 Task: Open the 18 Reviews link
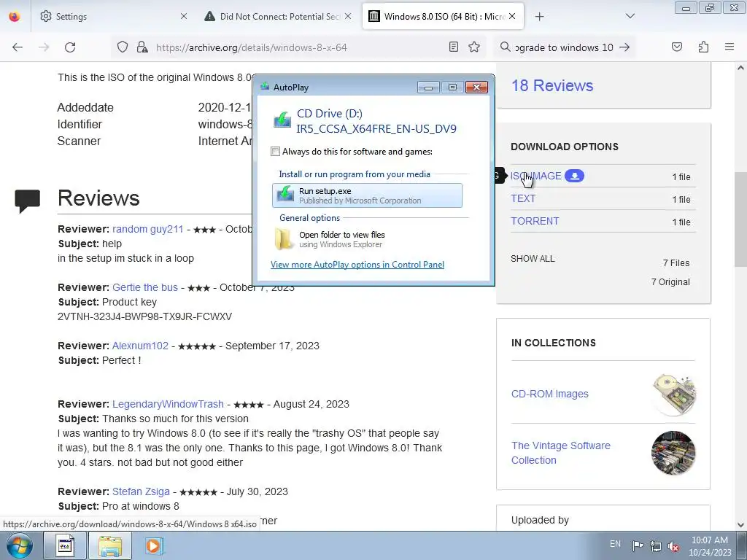552,86
